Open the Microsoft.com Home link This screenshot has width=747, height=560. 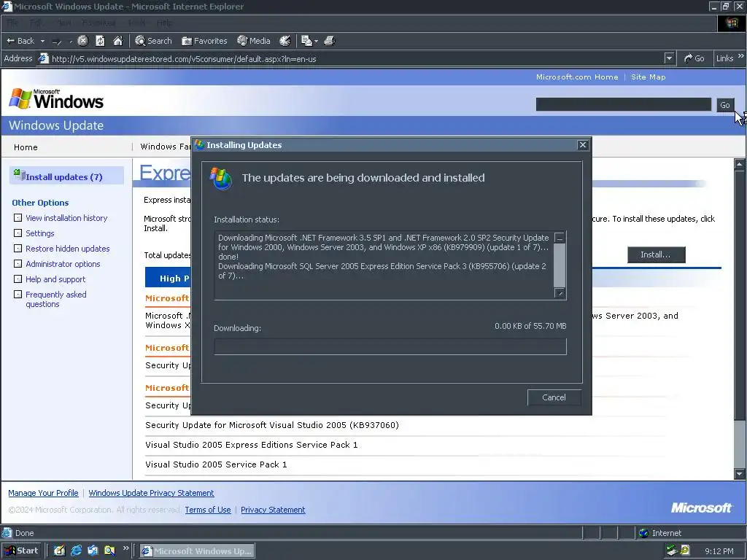(577, 77)
